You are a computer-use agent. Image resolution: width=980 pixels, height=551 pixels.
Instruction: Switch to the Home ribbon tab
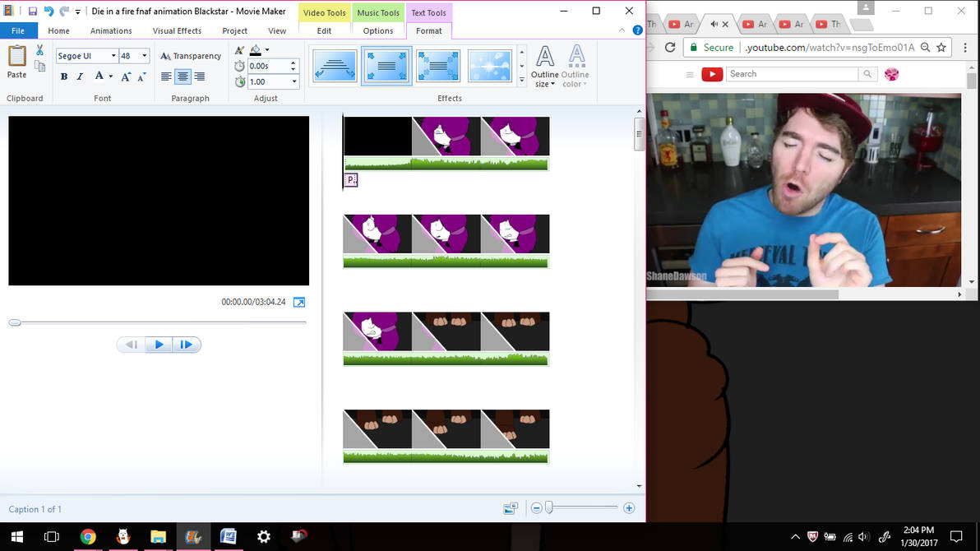pos(58,30)
